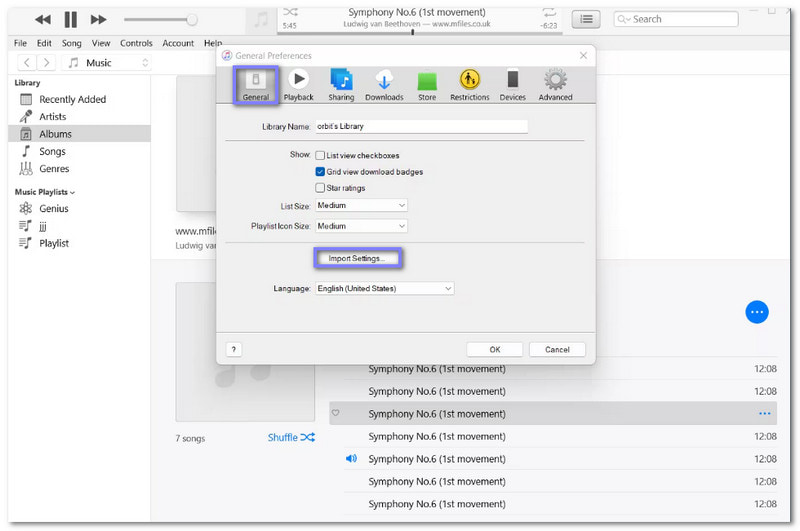Open the Controls menu
Viewport: 800px width, 531px height.
(x=136, y=43)
